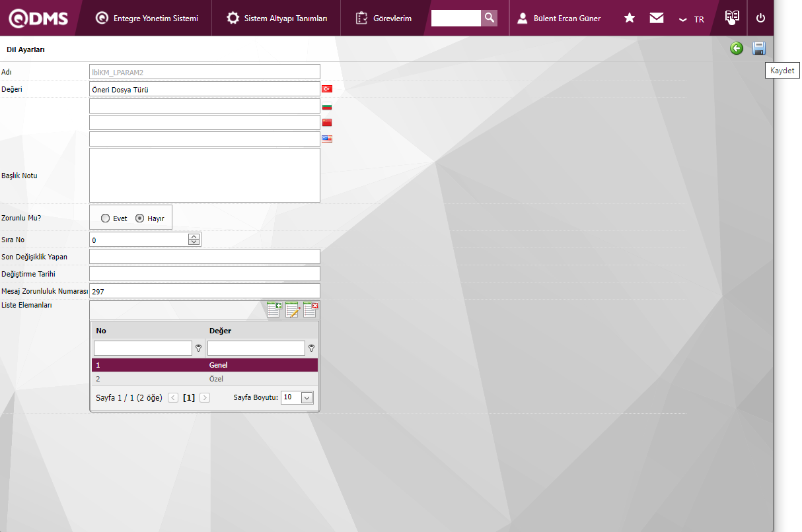Click the Kaydet tooltip label
The width and height of the screenshot is (802, 532).
click(782, 71)
